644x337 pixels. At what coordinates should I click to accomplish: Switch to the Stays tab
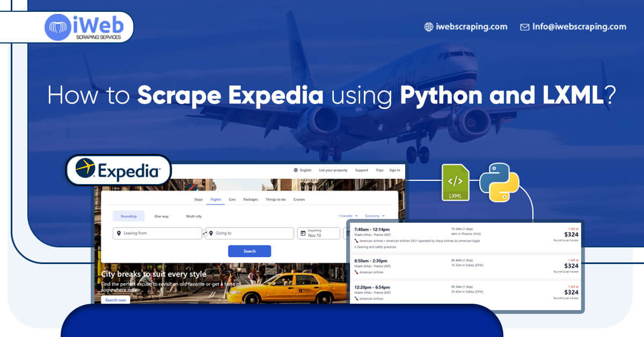pyautogui.click(x=199, y=200)
